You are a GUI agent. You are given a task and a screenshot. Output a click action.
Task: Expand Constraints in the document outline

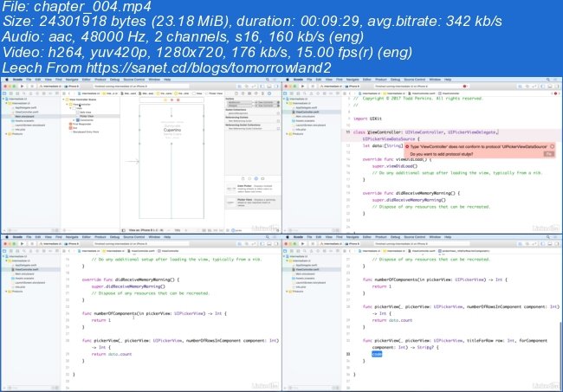[x=74, y=120]
